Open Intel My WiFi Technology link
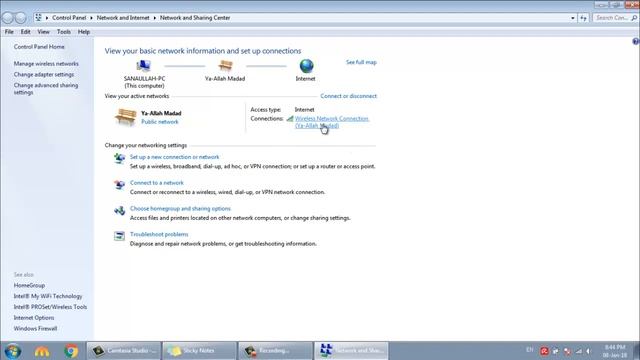640x360 pixels. click(x=48, y=296)
